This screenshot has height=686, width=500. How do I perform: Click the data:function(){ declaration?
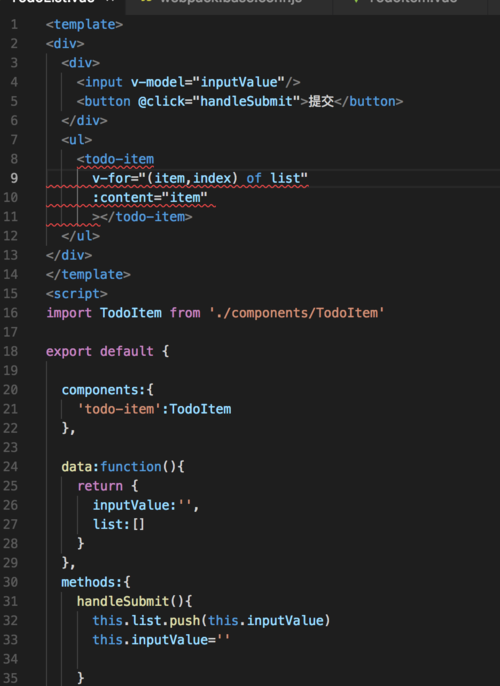[123, 467]
